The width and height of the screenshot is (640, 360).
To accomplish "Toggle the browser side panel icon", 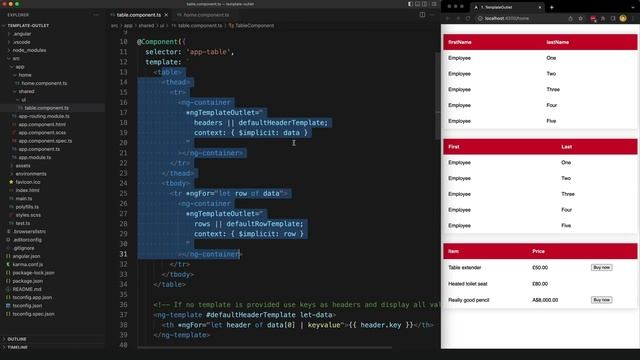I will [613, 18].
